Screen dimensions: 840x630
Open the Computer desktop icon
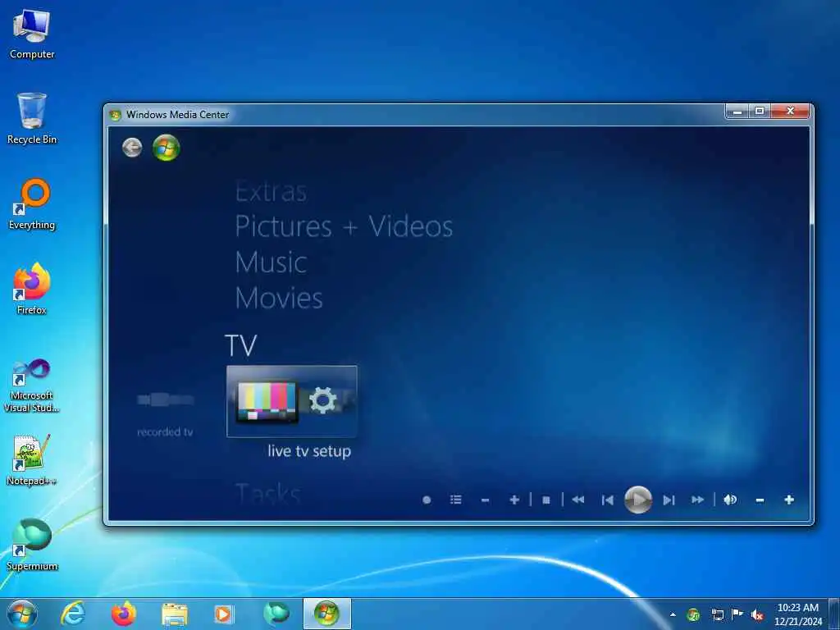(32, 34)
